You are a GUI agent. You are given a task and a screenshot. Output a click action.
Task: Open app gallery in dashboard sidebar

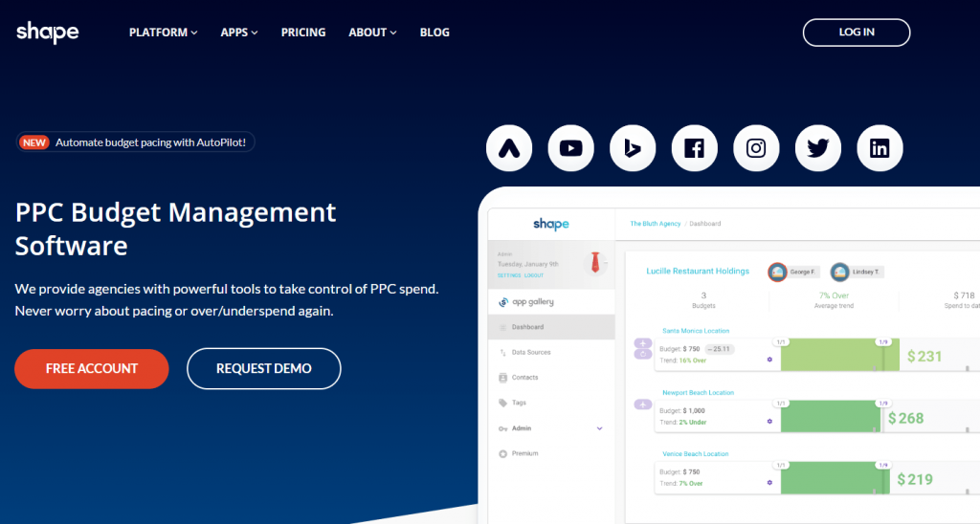[x=550, y=301]
